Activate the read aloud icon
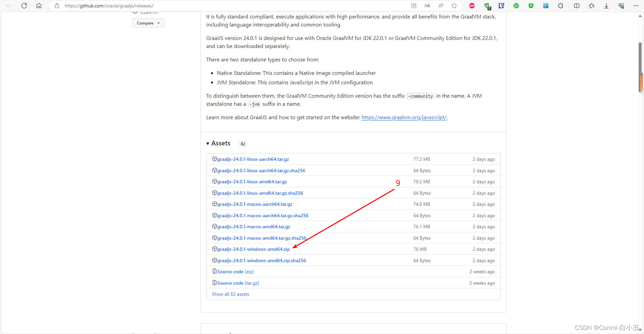 click(441, 6)
